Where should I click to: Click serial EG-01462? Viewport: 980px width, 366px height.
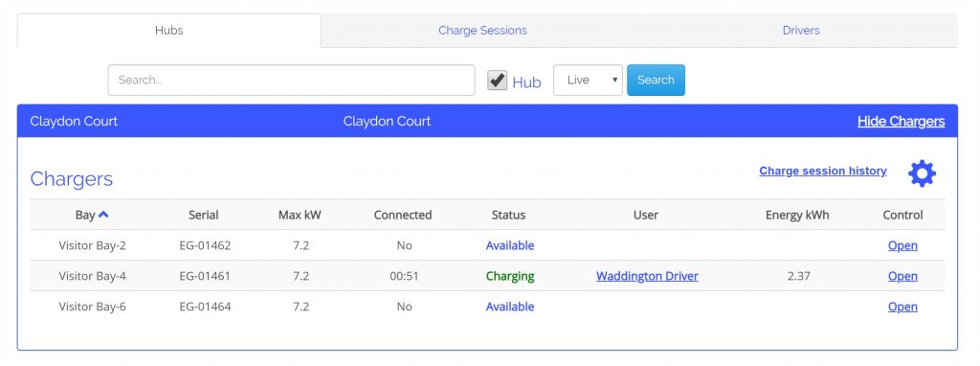click(205, 245)
